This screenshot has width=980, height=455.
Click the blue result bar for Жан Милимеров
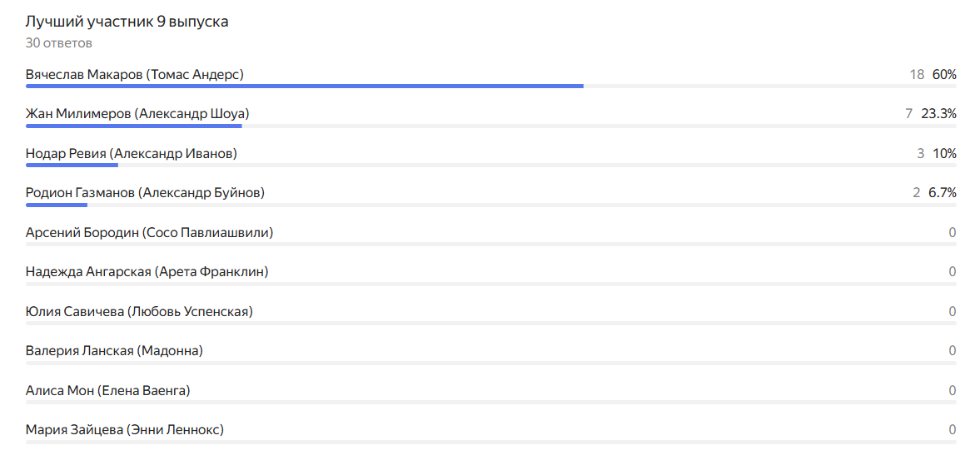133,126
